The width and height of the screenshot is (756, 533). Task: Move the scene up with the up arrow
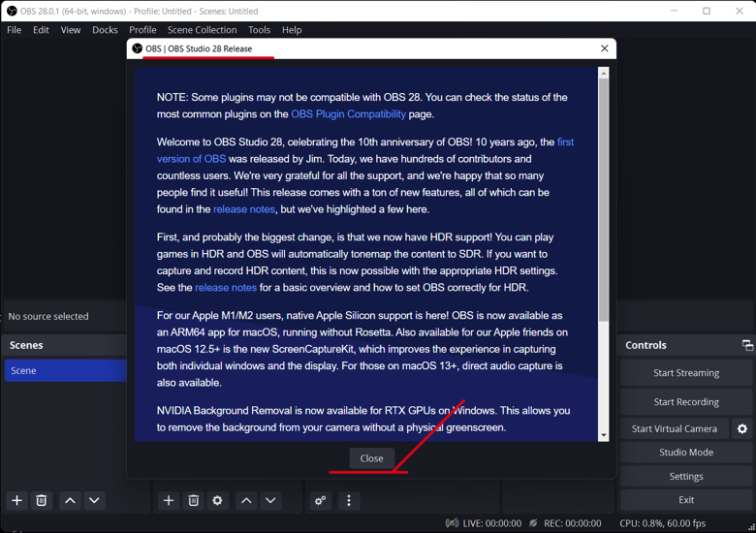70,501
